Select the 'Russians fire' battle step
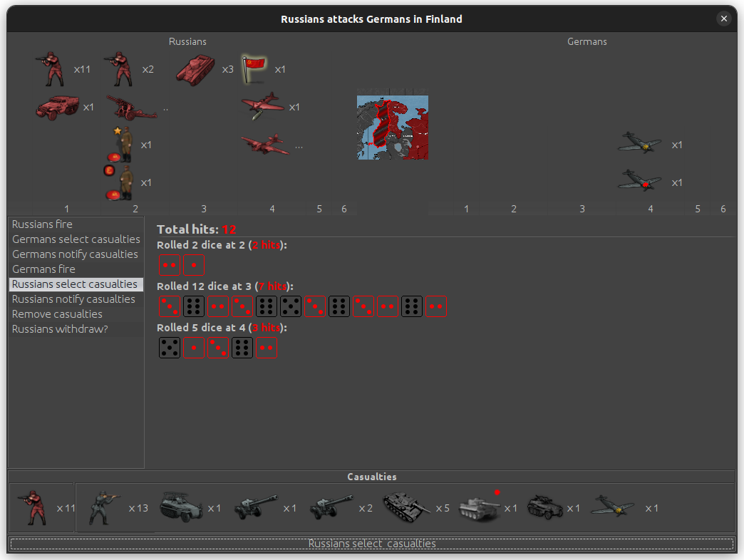The width and height of the screenshot is (744, 560). pos(42,224)
